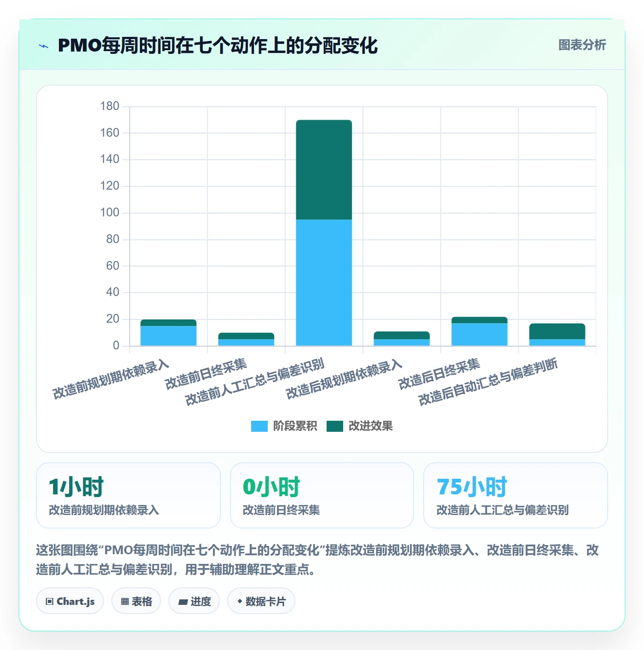Click the 改造后规划期依赖录入 bar in chart
644x650 pixels.
click(402, 338)
